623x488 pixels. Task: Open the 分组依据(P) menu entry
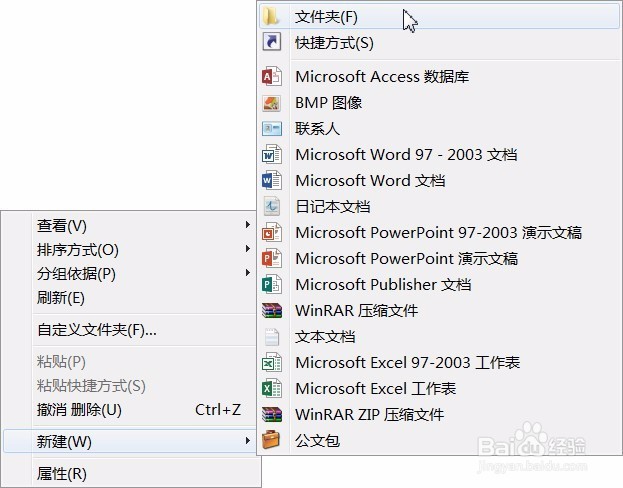click(130, 273)
